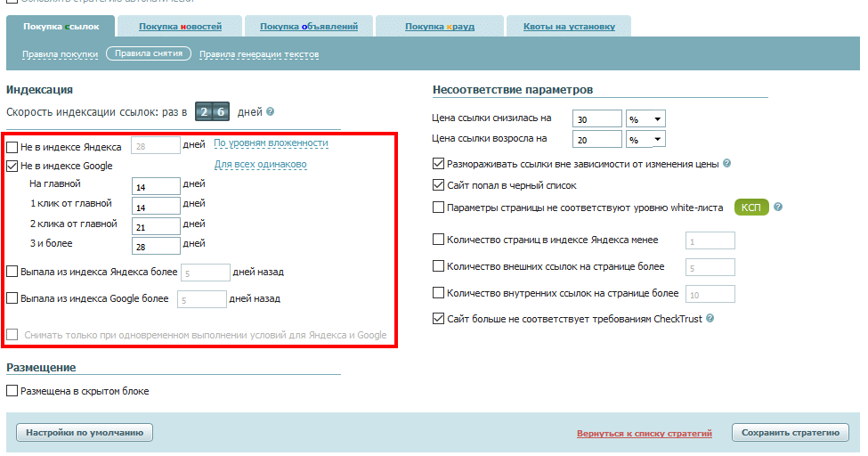Open unit dropdown for price increased

(645, 139)
